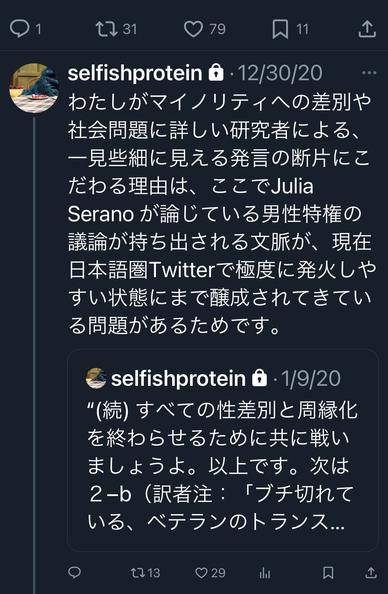Open the quoted tweet from 1/9/20
388x594 pixels.
pyautogui.click(x=223, y=450)
